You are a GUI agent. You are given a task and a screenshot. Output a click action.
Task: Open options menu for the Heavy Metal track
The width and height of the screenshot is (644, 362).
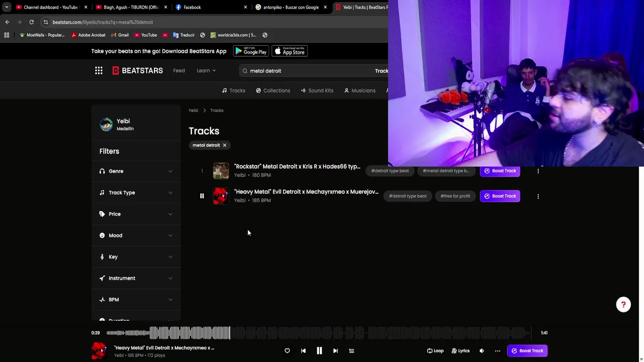[538, 196]
